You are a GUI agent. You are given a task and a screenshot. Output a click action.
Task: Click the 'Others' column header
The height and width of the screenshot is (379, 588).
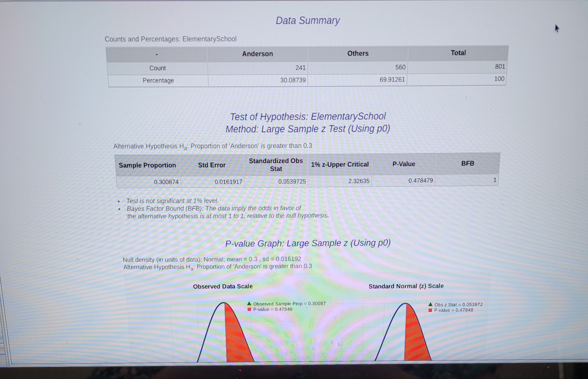tap(358, 53)
